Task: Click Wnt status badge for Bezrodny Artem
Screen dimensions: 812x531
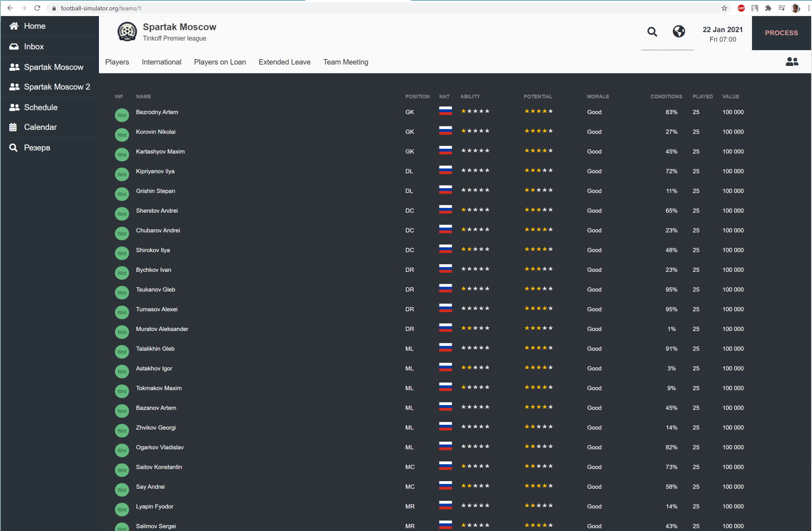Action: coord(122,115)
